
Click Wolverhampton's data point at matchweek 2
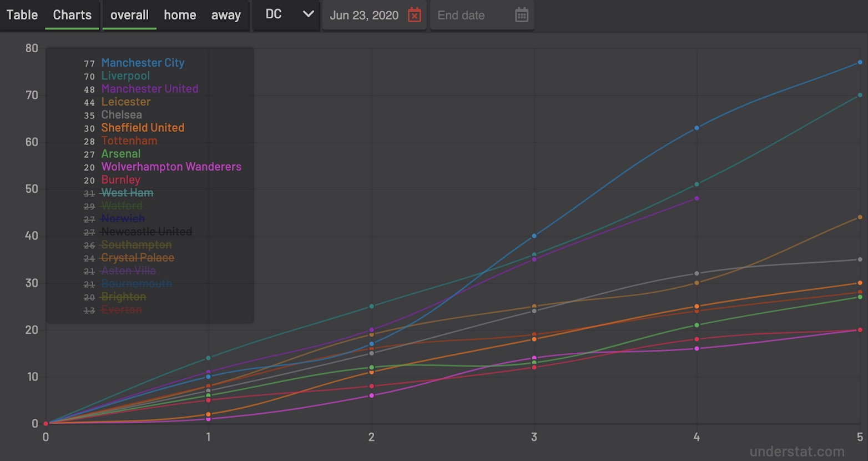click(371, 395)
